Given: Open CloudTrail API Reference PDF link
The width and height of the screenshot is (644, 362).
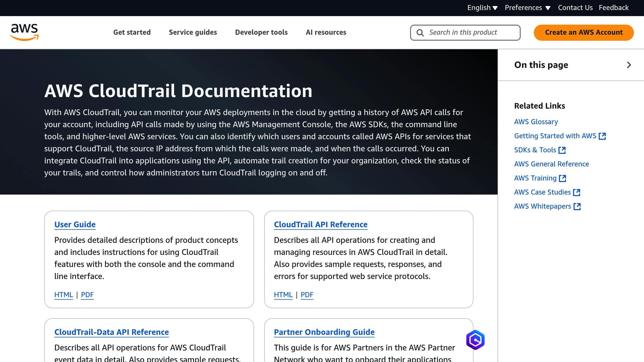Looking at the screenshot, I should (x=307, y=295).
